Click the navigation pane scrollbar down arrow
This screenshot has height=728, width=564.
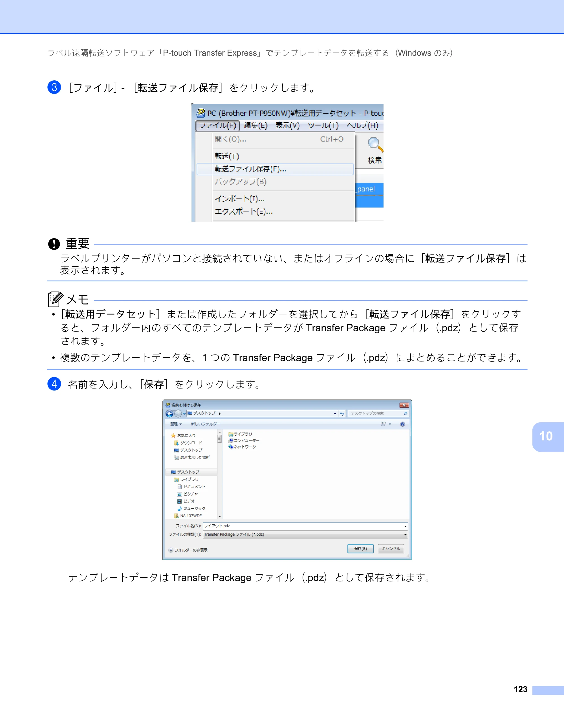[220, 516]
